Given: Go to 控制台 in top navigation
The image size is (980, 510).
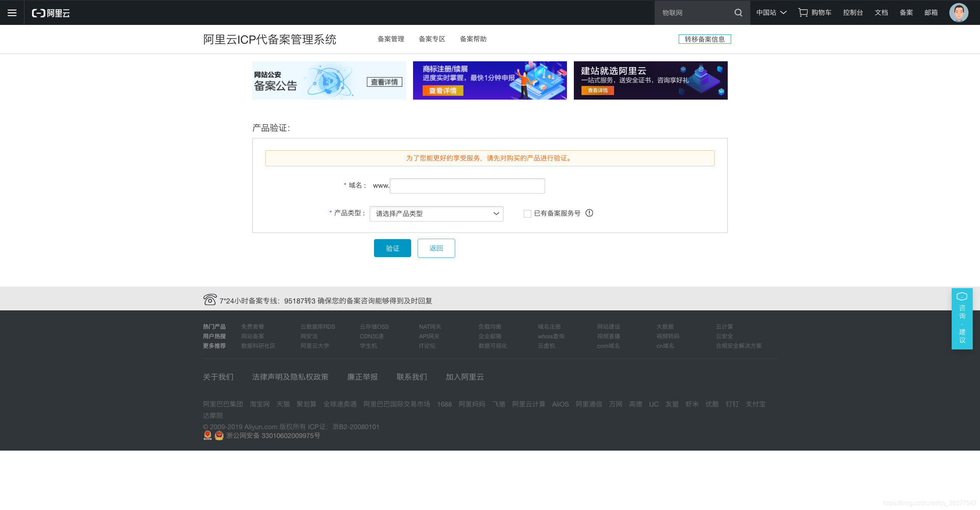Looking at the screenshot, I should pos(853,13).
